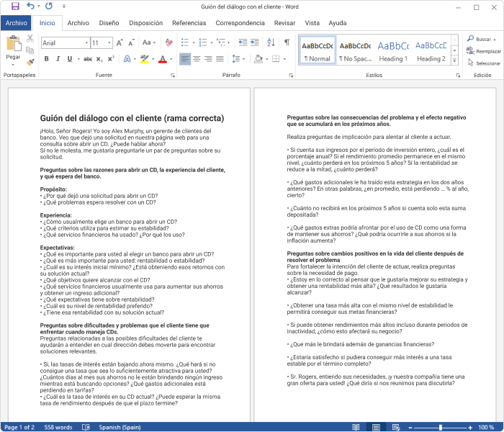
Task: Toggle show paragraph marks (¶)
Action: 287,43
